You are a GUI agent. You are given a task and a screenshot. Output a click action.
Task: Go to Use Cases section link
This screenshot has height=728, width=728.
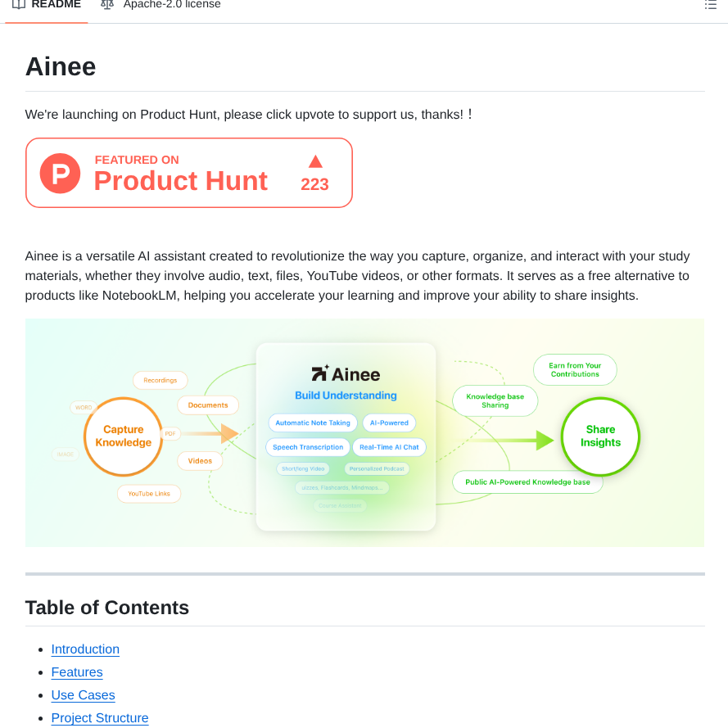pyautogui.click(x=83, y=695)
